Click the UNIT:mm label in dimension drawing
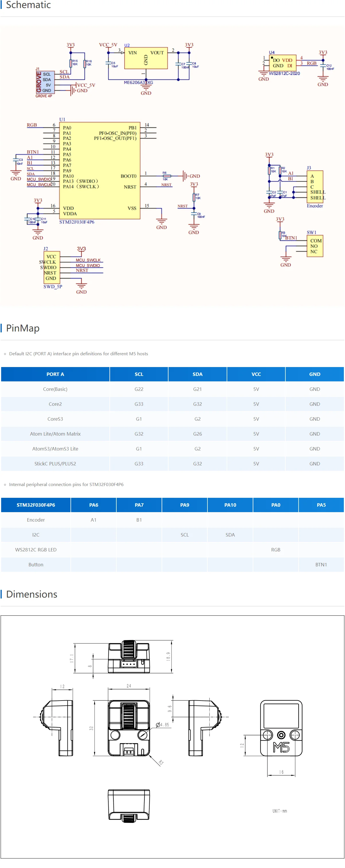Image resolution: width=345 pixels, height=868 pixels. pyautogui.click(x=279, y=811)
